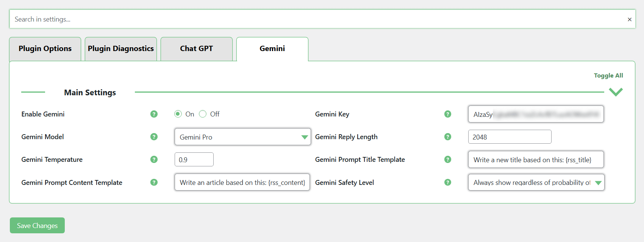Collapse the Main Settings section chevron

pos(616,92)
